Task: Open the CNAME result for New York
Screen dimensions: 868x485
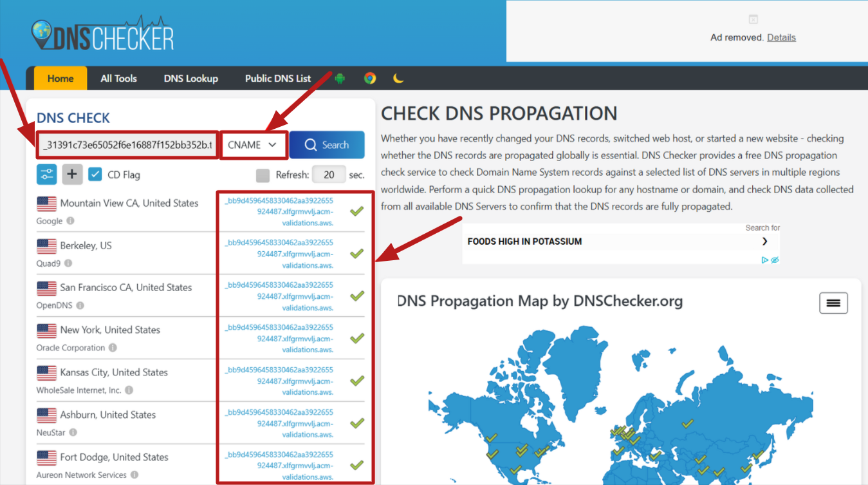Action: point(279,338)
